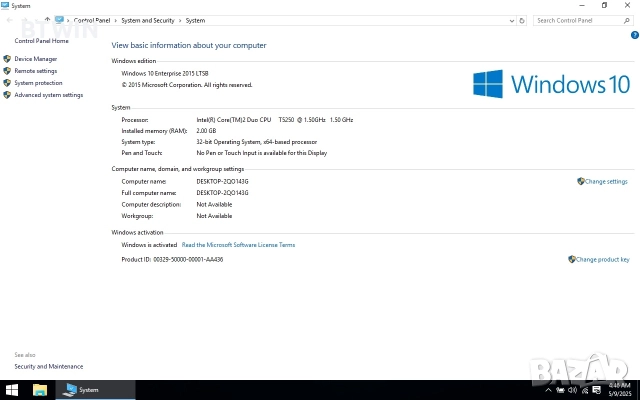640x400 pixels.
Task: Click the computer icon in address bar
Action: [60, 20]
